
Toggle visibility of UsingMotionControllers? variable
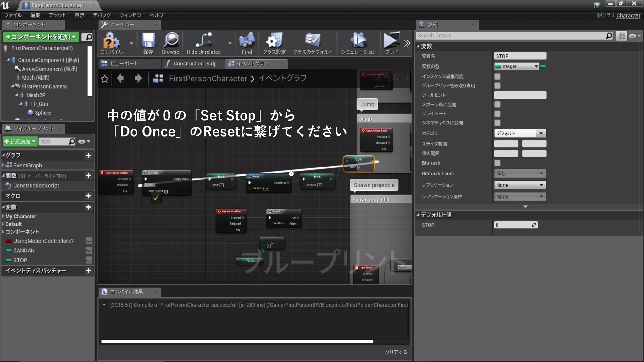[x=89, y=241]
